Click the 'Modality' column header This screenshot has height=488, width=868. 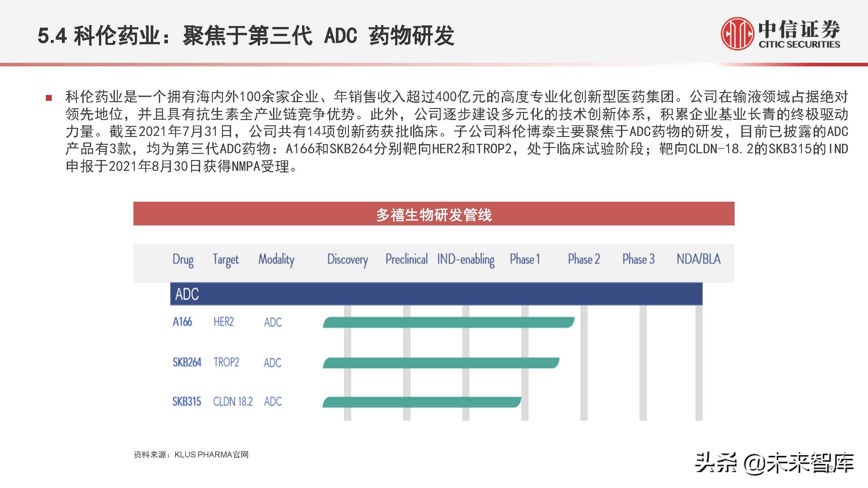pos(276,260)
